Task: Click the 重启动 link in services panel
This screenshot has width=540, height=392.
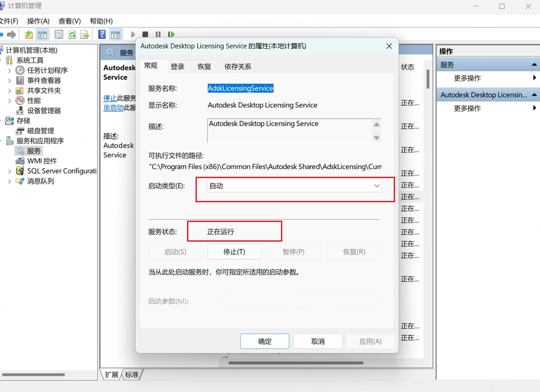Action: coord(114,108)
